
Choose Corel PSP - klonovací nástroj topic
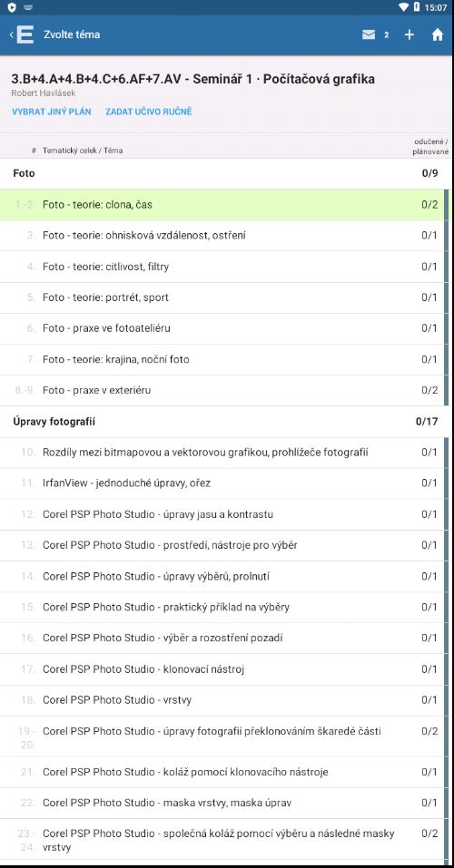pos(224,669)
